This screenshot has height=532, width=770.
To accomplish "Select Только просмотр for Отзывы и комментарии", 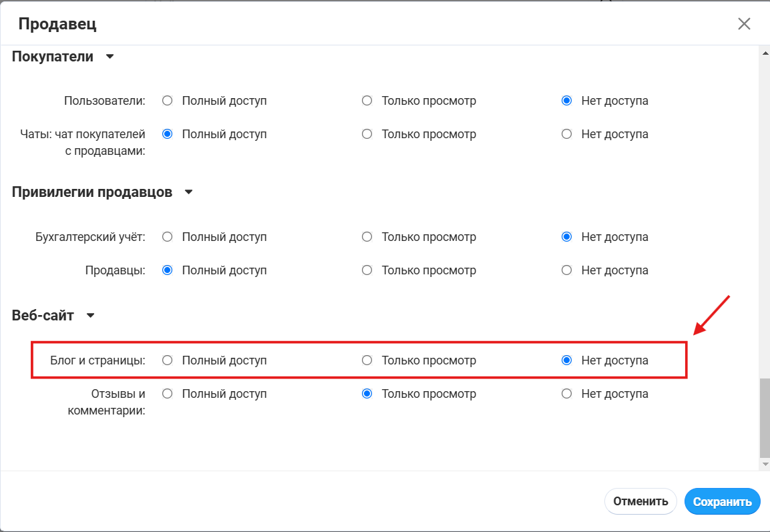I will [x=367, y=394].
